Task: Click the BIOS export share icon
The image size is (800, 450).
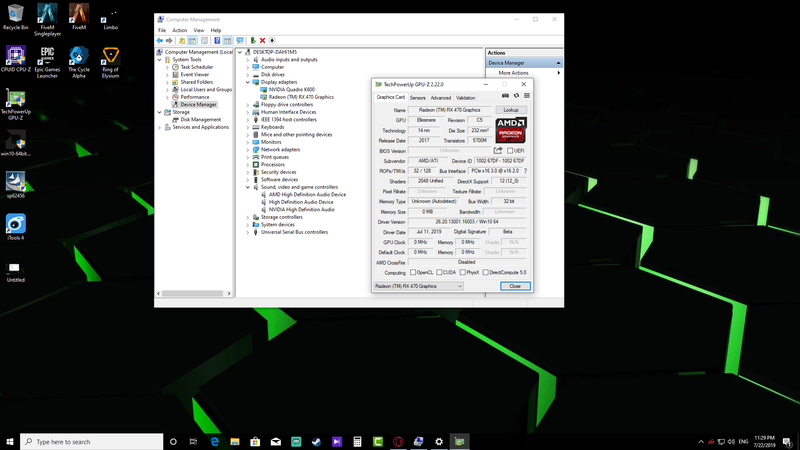Action: [498, 151]
